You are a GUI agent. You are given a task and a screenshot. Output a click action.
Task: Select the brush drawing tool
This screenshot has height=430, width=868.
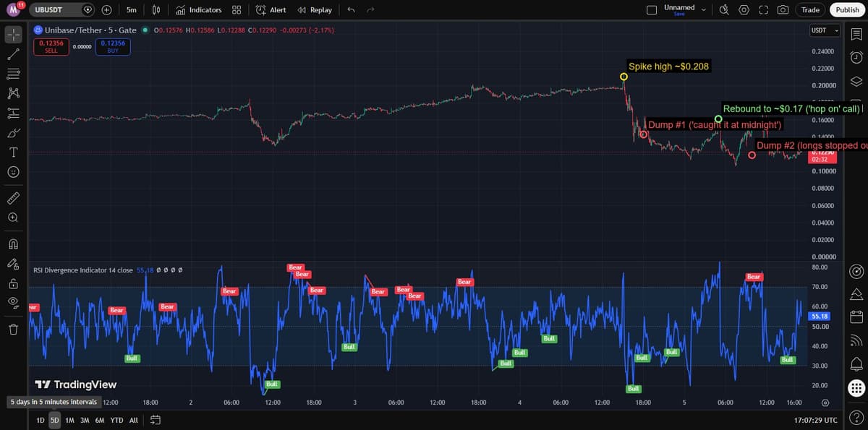pyautogui.click(x=12, y=133)
